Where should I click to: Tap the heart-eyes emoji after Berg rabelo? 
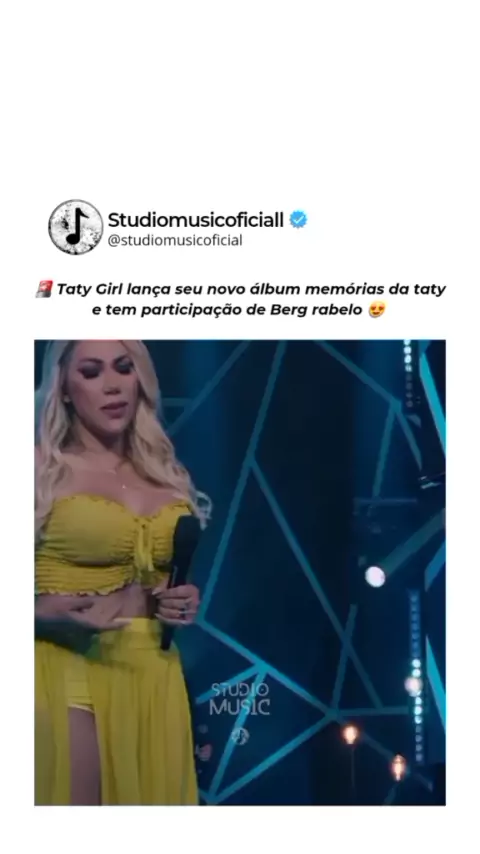pyautogui.click(x=376, y=310)
